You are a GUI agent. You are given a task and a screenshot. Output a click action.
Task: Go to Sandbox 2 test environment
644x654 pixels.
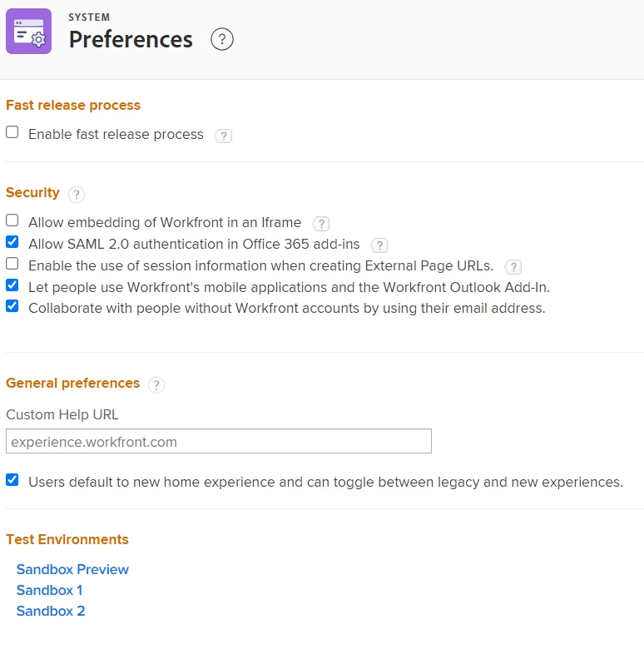[51, 612]
